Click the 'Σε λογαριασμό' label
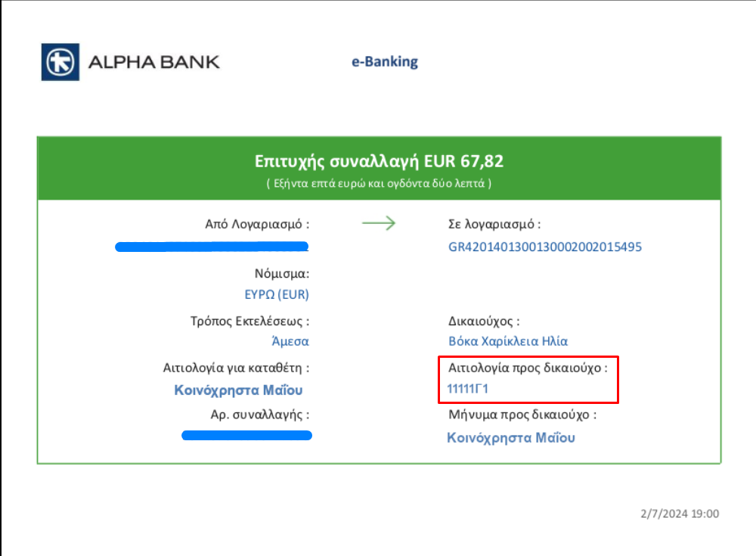This screenshot has height=556, width=756. 494,225
